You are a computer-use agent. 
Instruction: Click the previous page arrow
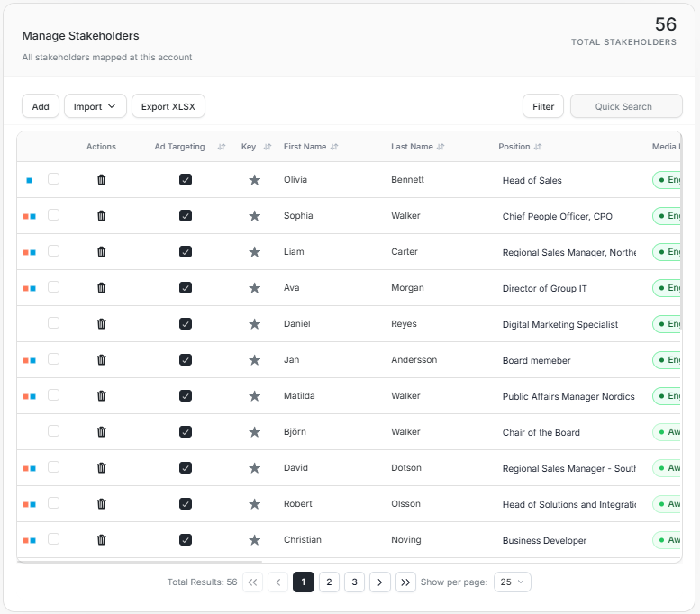[278, 582]
